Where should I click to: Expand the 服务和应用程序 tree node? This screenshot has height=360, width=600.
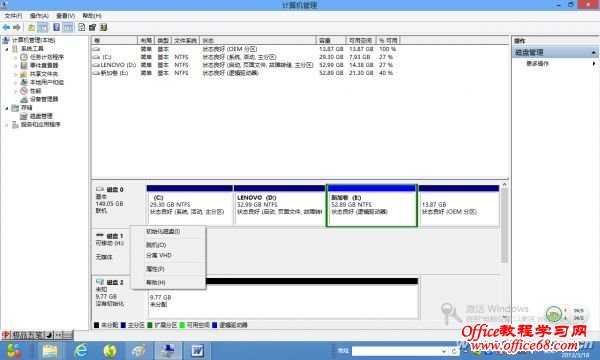click(x=7, y=125)
